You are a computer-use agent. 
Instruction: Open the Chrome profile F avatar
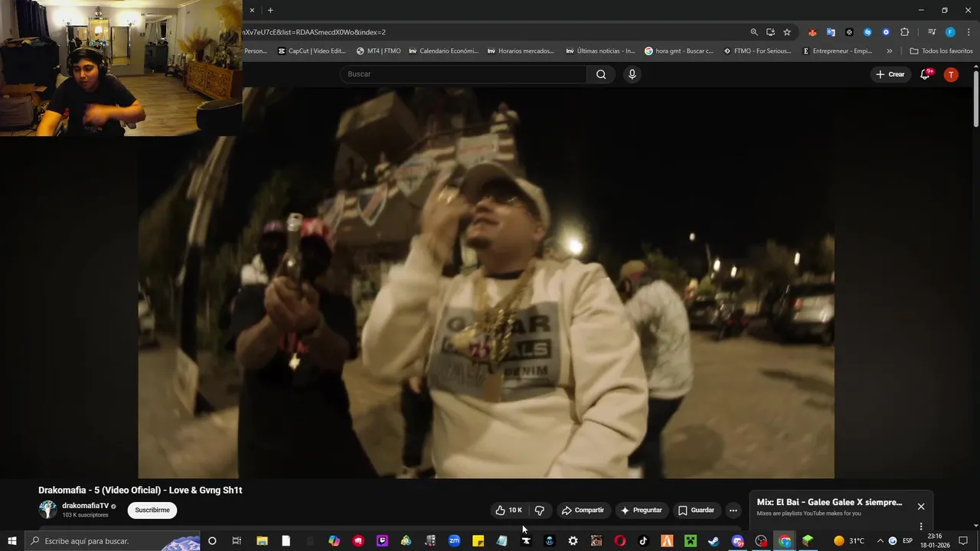(x=950, y=32)
